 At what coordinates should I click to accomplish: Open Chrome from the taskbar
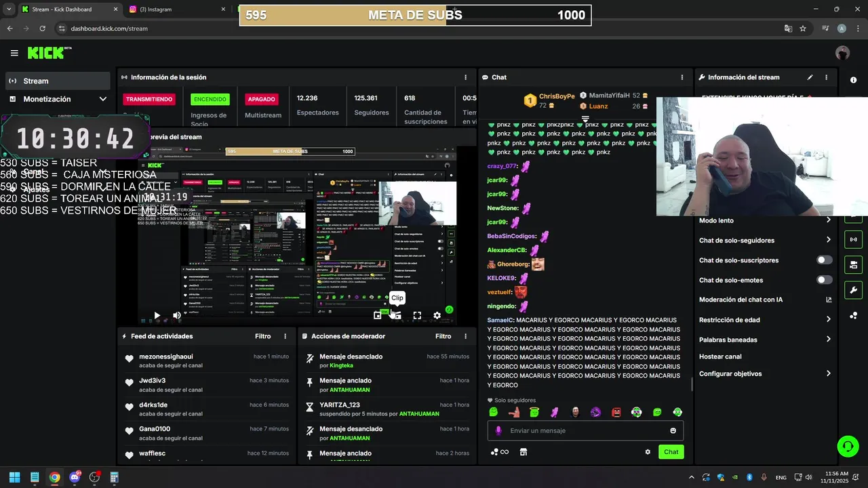[54, 477]
